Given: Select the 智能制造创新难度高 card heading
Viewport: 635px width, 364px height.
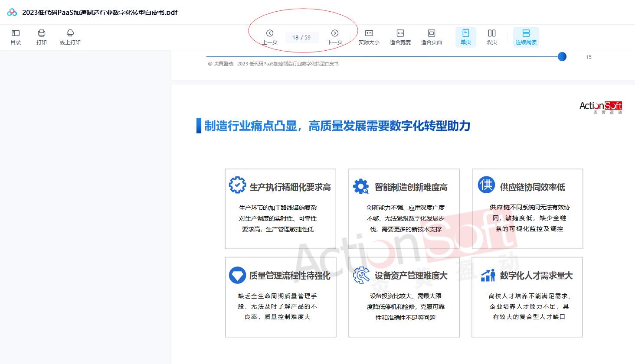Looking at the screenshot, I should (x=411, y=187).
